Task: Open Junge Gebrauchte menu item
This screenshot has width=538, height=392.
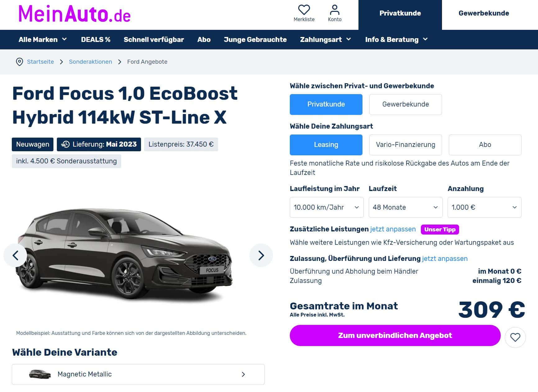Action: (x=255, y=39)
